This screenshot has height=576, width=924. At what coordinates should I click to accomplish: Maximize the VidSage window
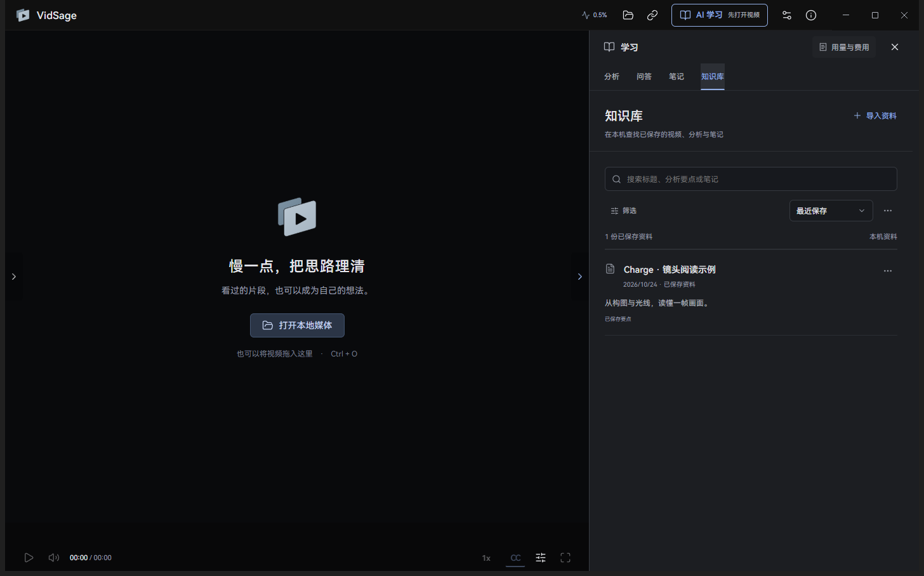[x=875, y=15]
